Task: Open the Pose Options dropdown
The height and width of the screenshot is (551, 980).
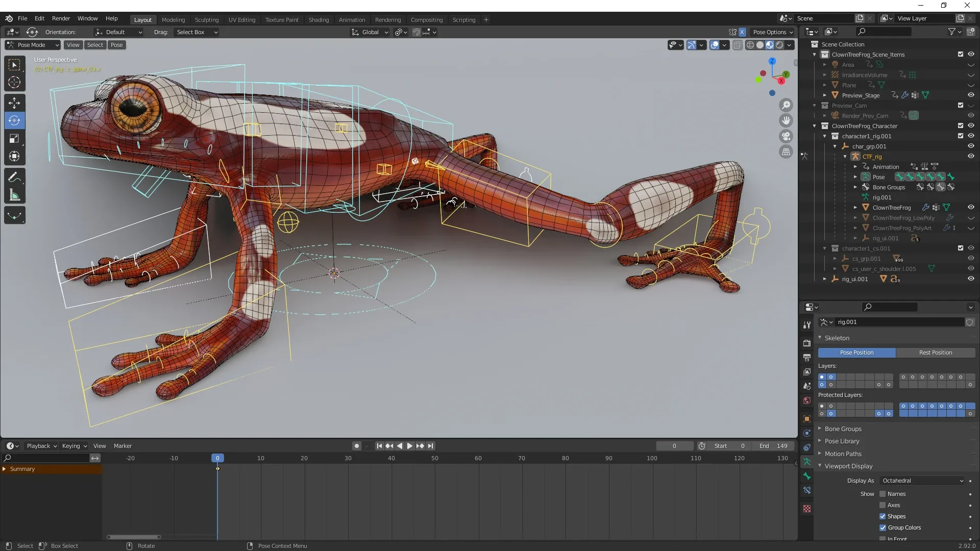Action: 773,32
